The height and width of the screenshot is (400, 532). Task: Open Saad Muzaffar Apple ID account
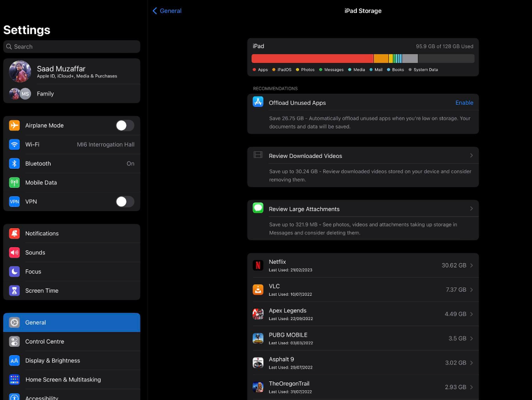pos(72,72)
